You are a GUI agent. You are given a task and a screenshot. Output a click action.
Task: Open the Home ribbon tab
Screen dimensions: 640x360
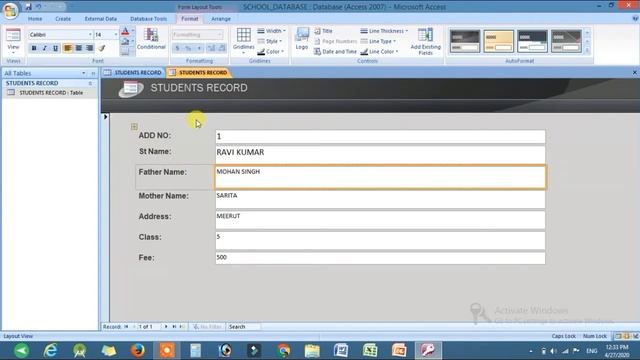[x=35, y=19]
